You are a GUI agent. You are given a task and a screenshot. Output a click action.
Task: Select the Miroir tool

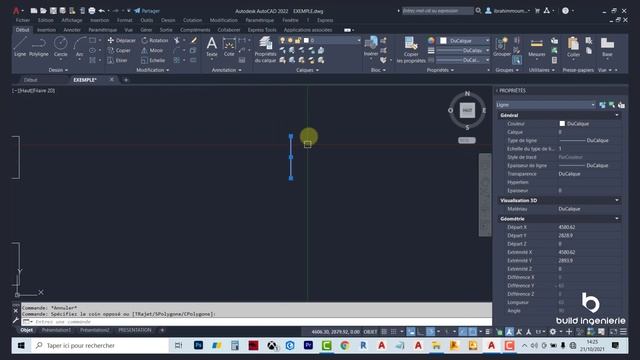tap(152, 50)
